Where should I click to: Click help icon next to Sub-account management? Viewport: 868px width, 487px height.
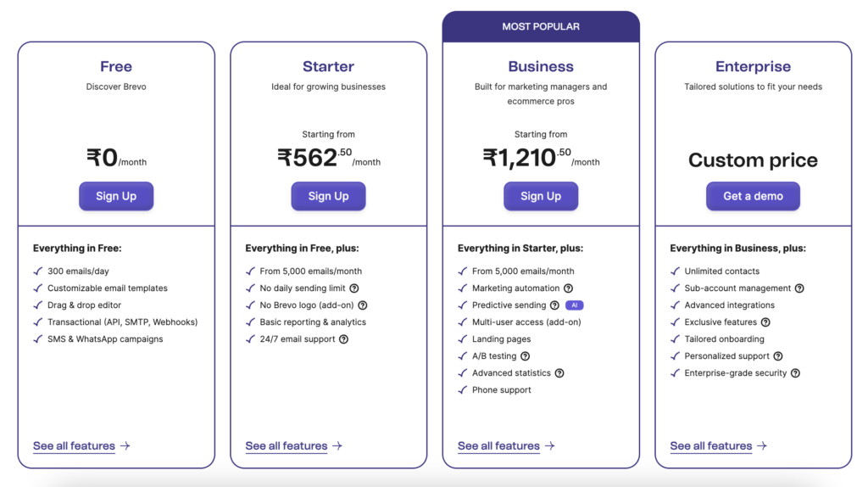(799, 288)
